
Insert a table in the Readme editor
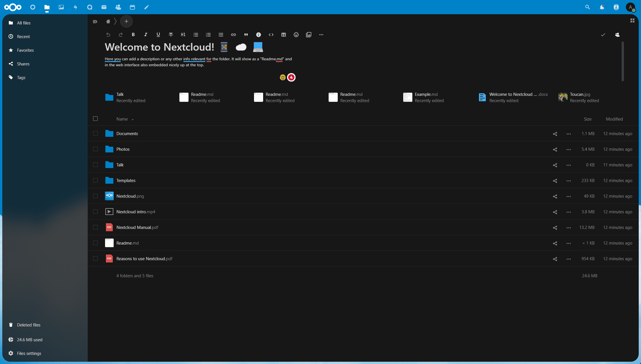283,35
